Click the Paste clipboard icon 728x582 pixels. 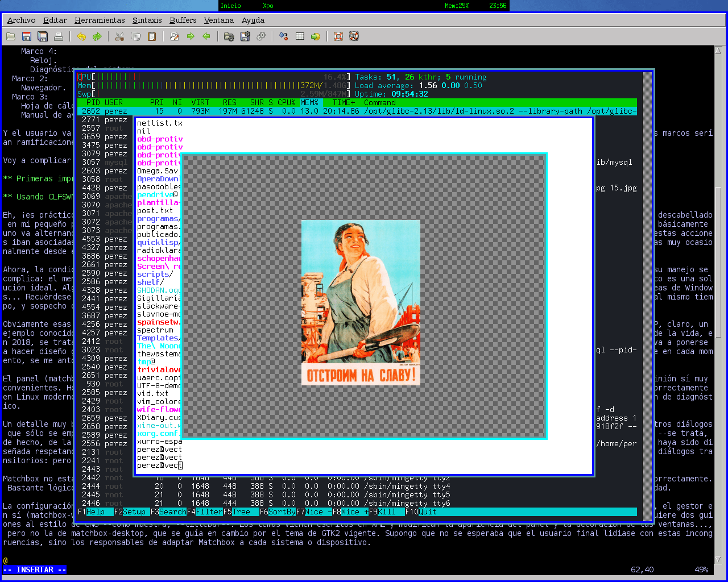[152, 36]
